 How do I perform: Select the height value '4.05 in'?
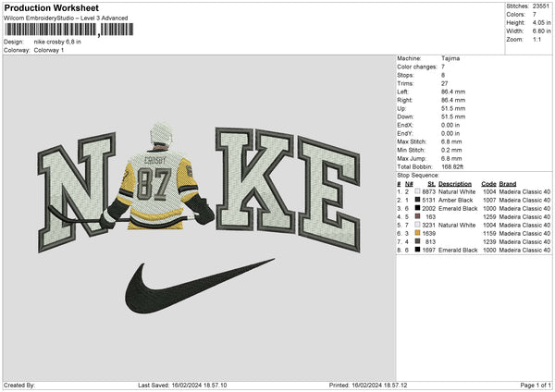click(x=541, y=22)
